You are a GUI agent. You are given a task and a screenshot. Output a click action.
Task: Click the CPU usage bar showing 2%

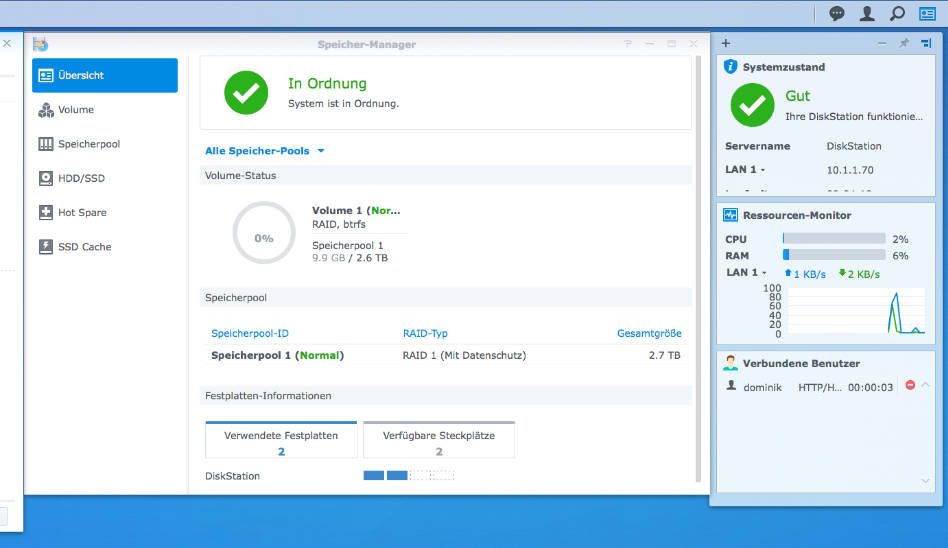(x=834, y=239)
